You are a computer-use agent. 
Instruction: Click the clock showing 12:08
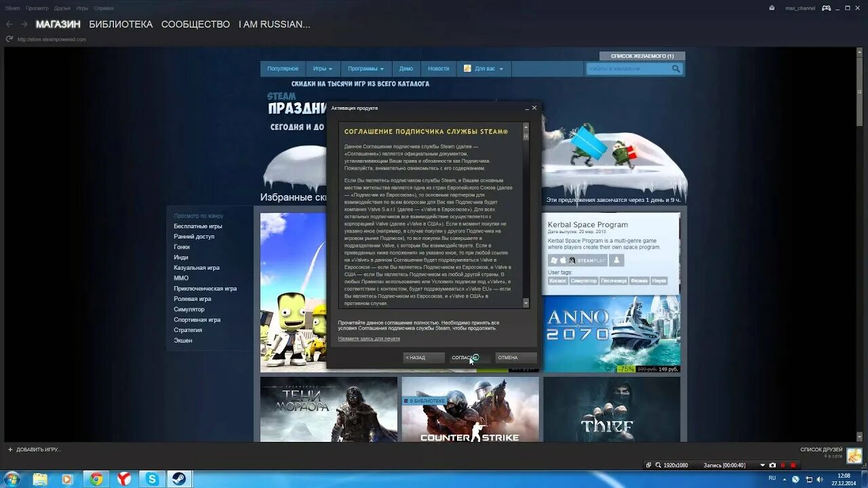[x=844, y=476]
